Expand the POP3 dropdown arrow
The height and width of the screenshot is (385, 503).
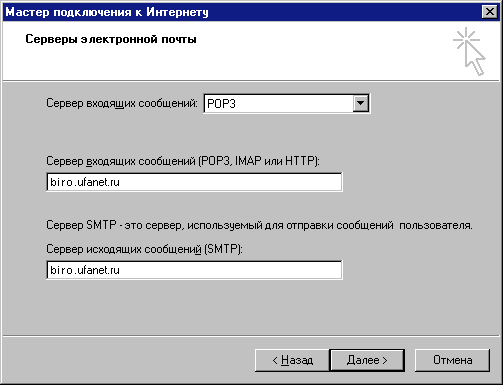pyautogui.click(x=360, y=103)
